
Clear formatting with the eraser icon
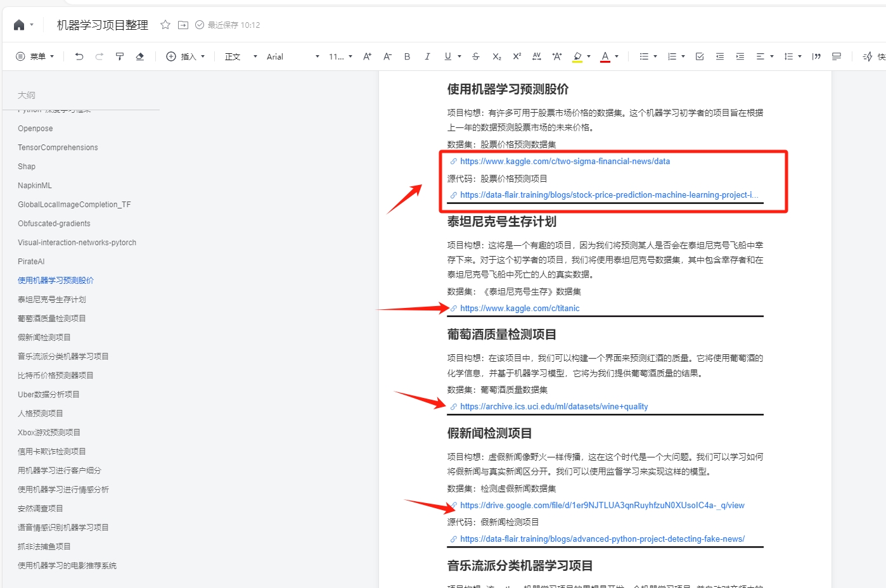140,56
